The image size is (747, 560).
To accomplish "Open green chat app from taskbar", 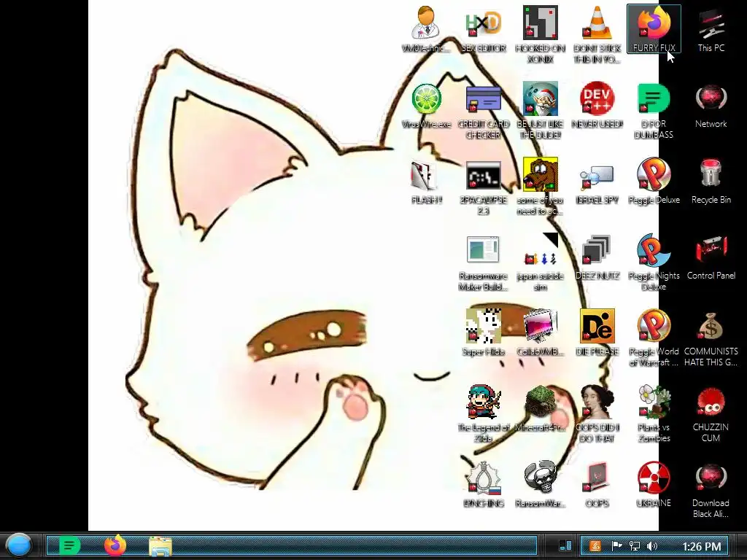I will [69, 545].
